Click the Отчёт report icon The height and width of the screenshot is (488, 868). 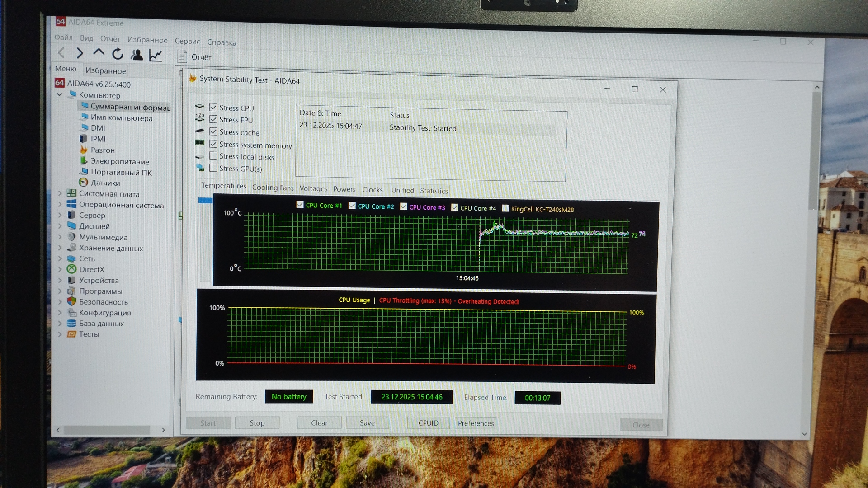click(182, 56)
